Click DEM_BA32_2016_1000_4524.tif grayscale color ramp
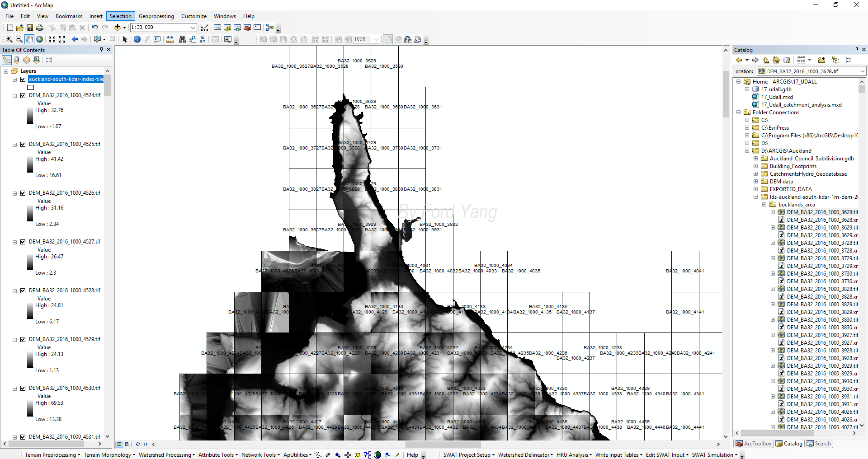This screenshot has height=459, width=868. 30,115
